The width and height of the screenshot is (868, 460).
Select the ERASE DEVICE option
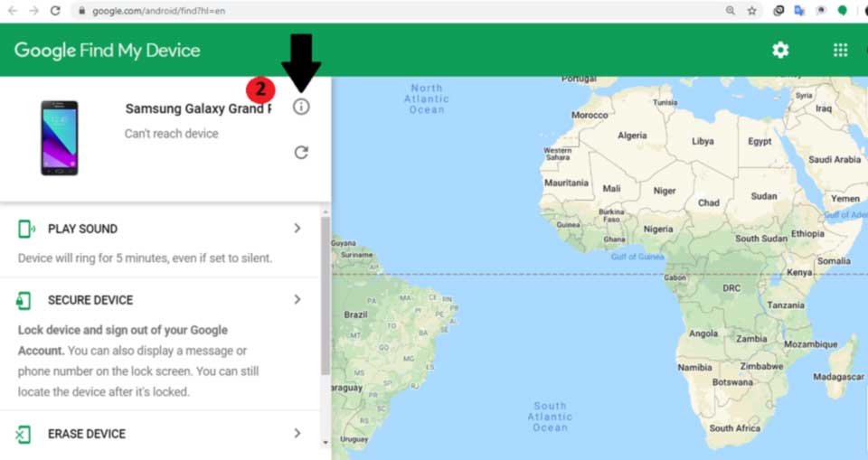click(x=161, y=436)
